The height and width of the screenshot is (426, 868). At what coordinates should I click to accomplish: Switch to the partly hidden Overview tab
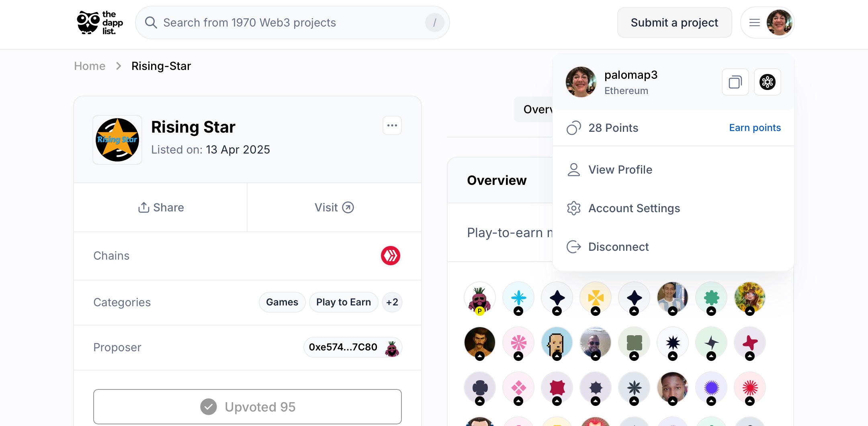[534, 109]
